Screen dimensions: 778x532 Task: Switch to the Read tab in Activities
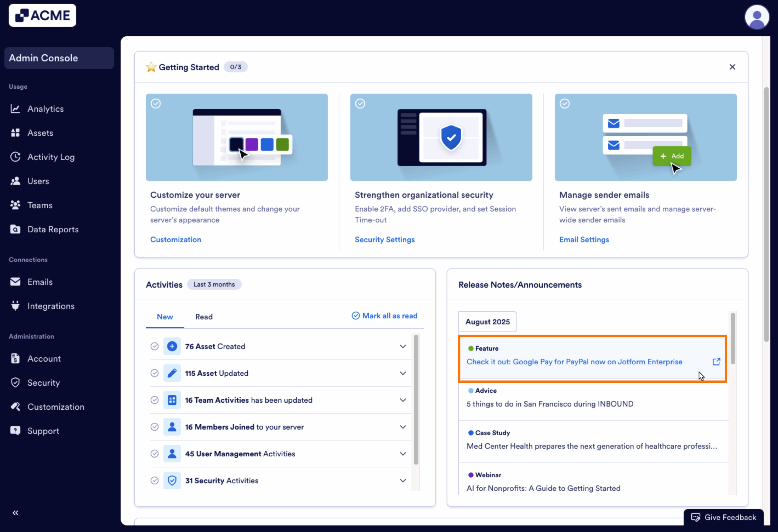pos(204,316)
